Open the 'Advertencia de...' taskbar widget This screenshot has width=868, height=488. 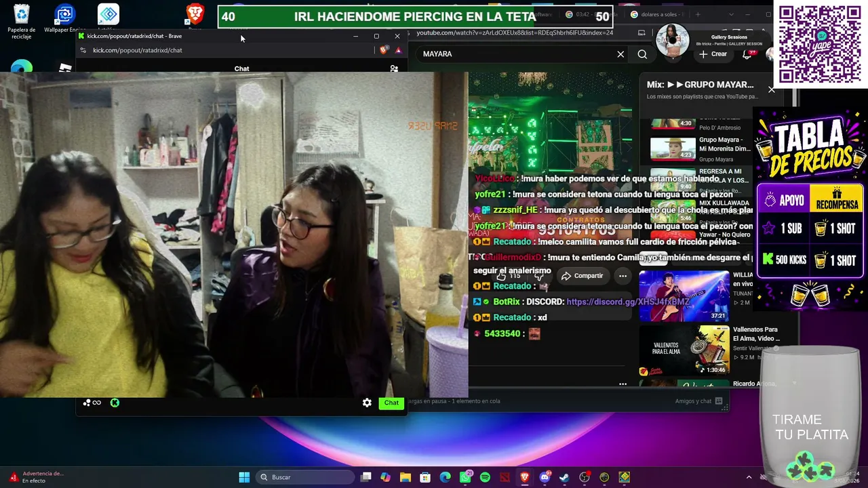click(x=37, y=477)
